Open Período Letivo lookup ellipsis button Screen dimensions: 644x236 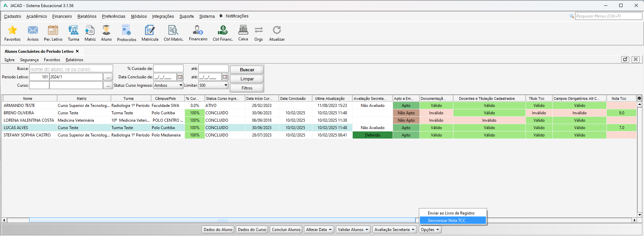click(108, 77)
